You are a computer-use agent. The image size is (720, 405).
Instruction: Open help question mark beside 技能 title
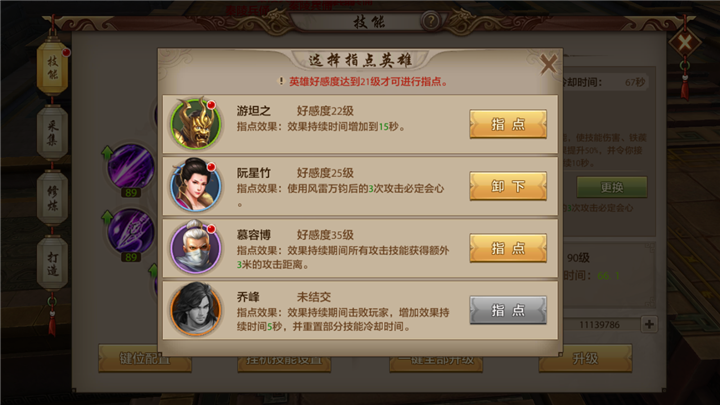430,21
